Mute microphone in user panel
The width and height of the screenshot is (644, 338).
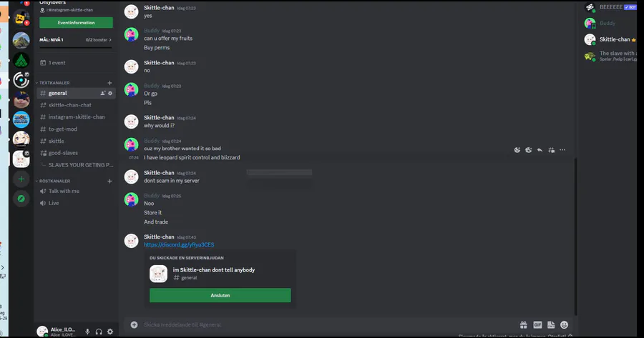click(x=87, y=331)
